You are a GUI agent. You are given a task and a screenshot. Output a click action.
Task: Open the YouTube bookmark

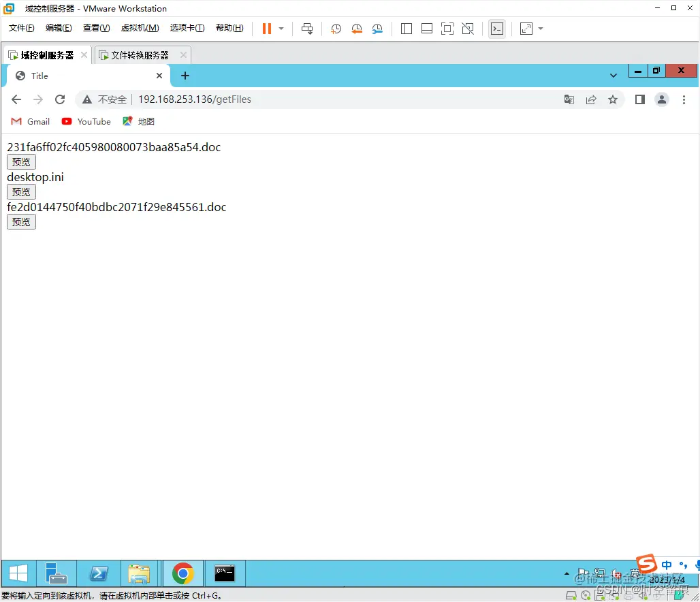[x=86, y=121]
